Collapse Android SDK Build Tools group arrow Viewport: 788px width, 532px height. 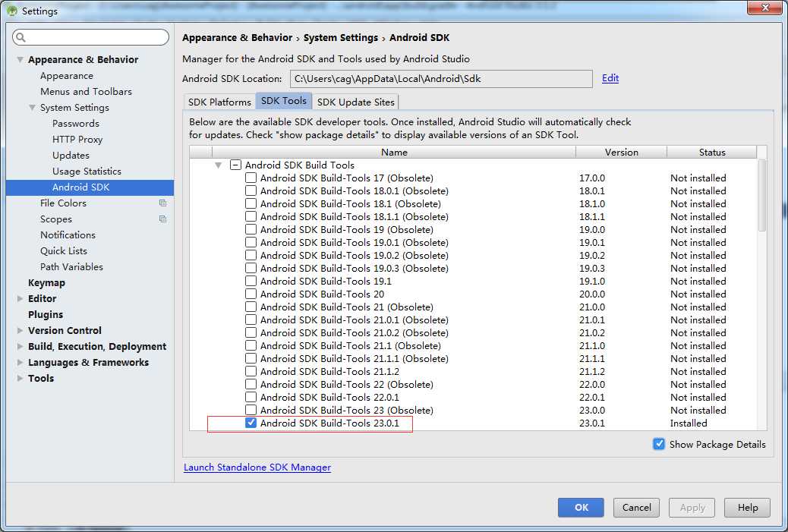click(x=218, y=165)
